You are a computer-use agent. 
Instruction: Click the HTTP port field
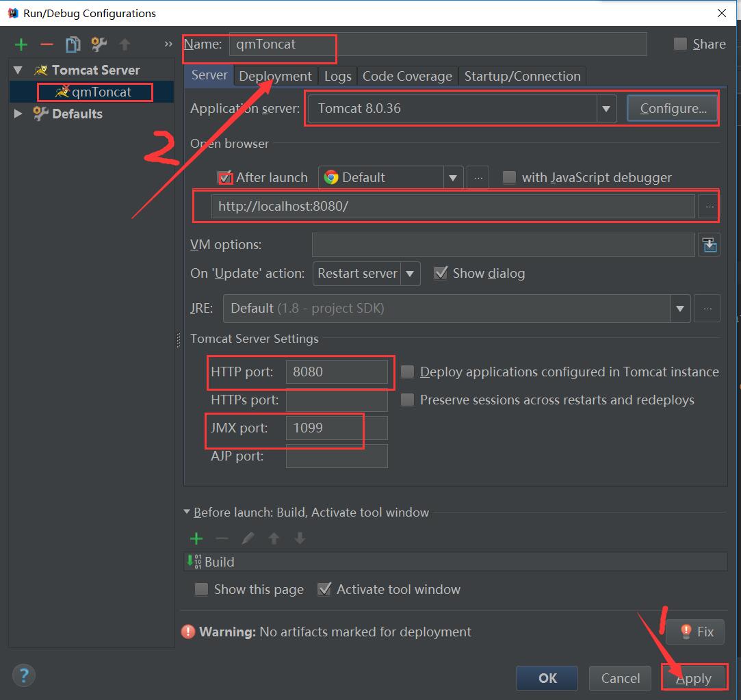pos(337,372)
